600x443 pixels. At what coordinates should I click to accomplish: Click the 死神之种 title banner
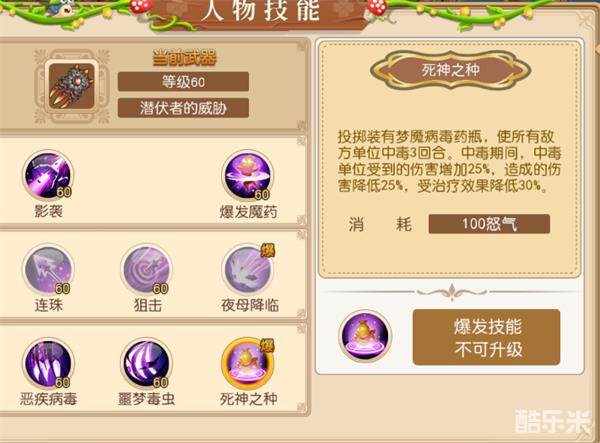pos(450,70)
